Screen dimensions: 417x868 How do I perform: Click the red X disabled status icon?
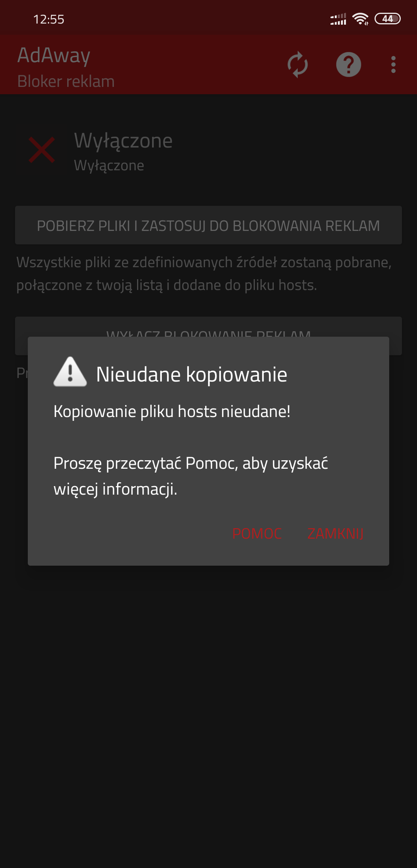[42, 150]
